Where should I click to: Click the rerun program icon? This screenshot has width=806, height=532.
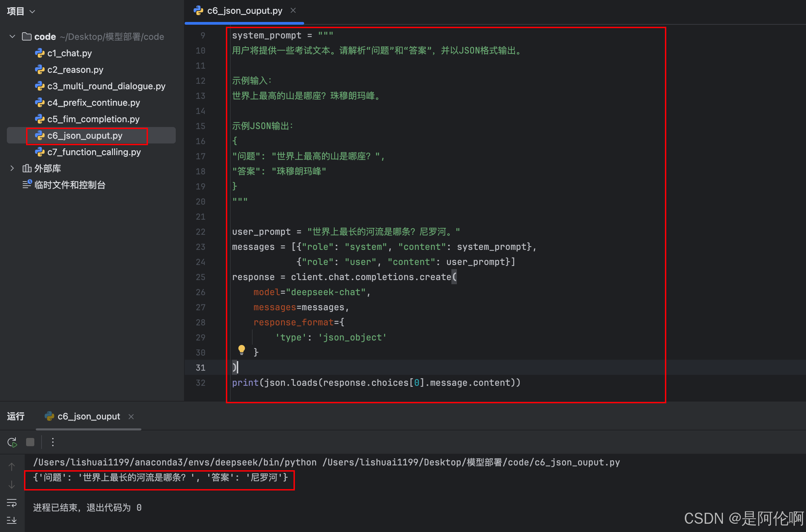pyautogui.click(x=12, y=442)
